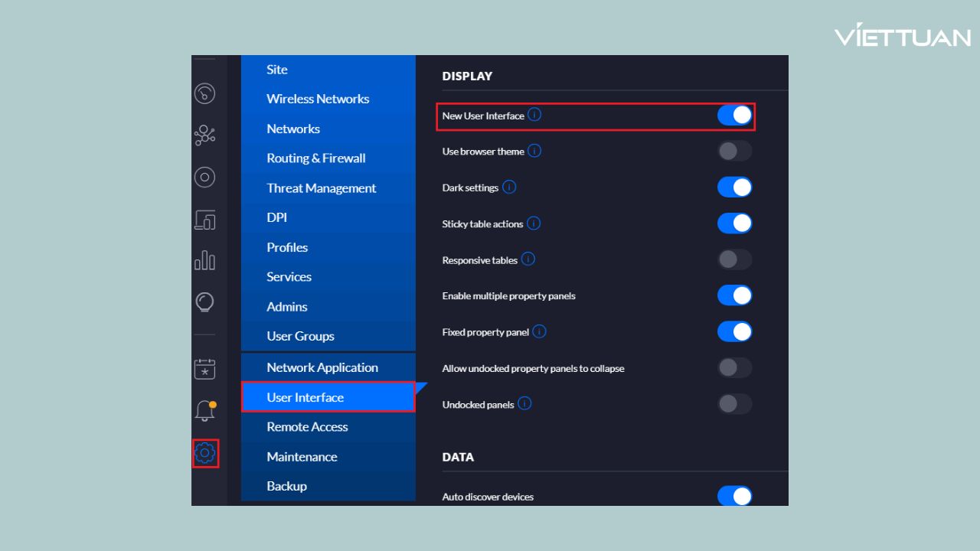980x551 pixels.
Task: Select Wireless Networks in settings menu
Action: (x=318, y=99)
